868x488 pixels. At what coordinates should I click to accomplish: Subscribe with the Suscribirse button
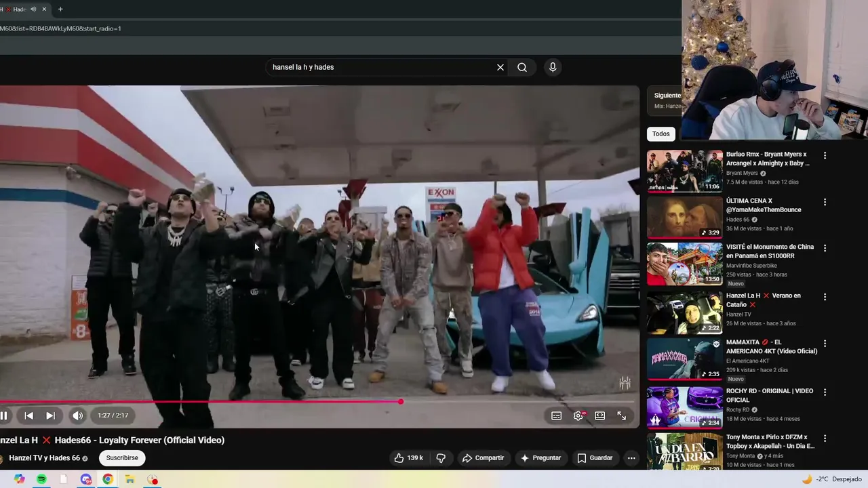(x=122, y=458)
